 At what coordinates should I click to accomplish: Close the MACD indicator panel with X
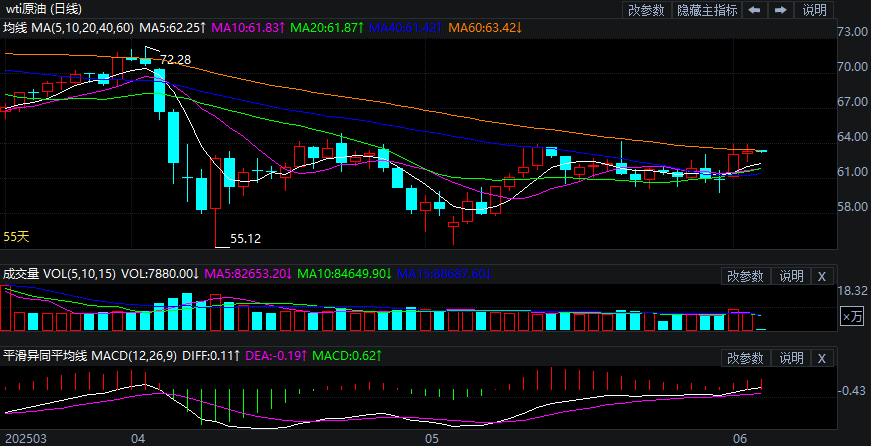click(x=821, y=358)
